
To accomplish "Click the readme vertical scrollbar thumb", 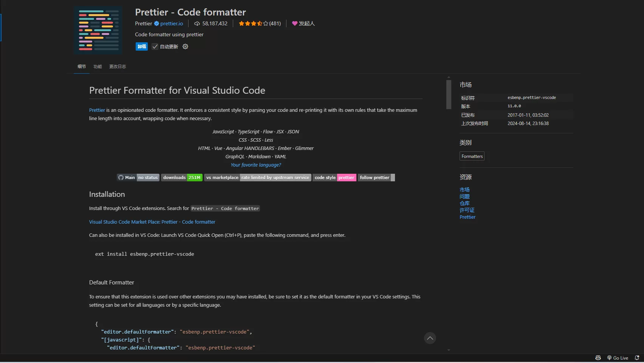I will coord(449,94).
